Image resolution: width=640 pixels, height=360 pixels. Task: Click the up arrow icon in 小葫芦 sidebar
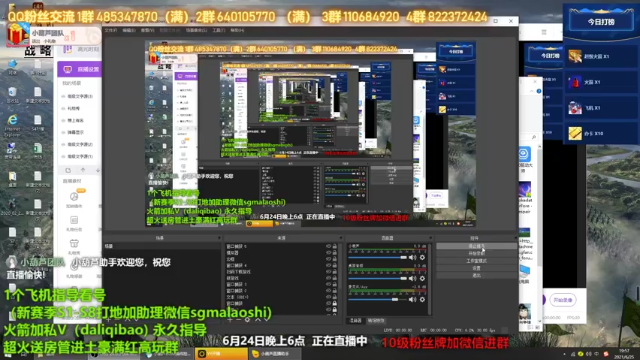83,170
